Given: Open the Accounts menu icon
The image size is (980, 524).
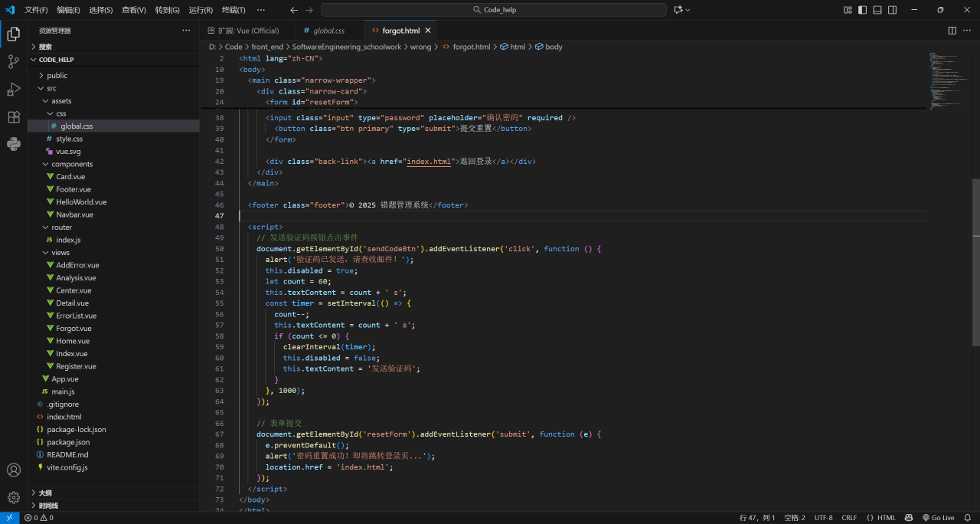Looking at the screenshot, I should pos(13,470).
